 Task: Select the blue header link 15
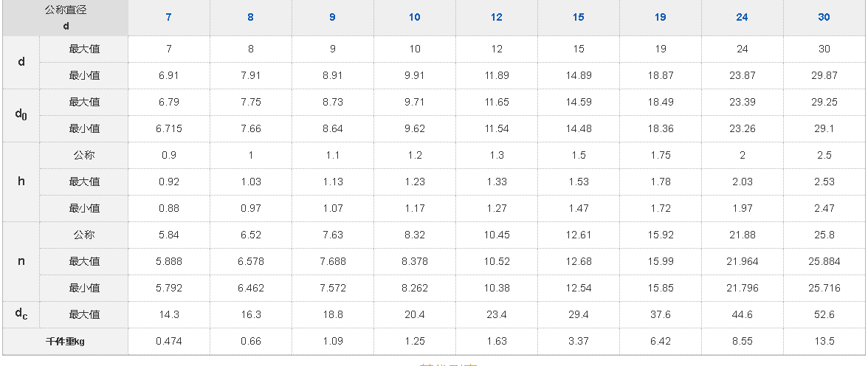(579, 17)
